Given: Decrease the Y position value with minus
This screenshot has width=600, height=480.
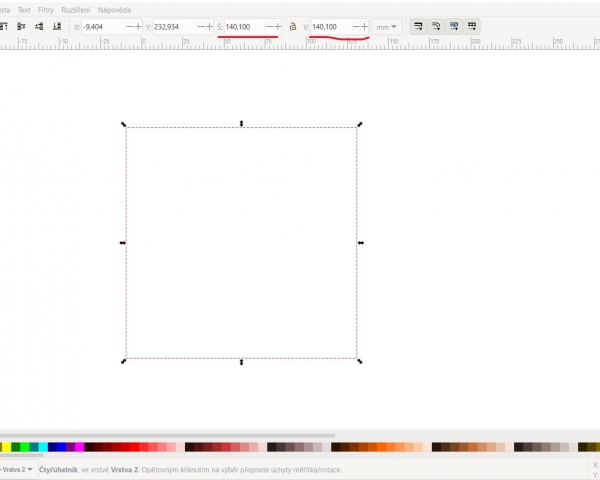Looking at the screenshot, I should 200,26.
